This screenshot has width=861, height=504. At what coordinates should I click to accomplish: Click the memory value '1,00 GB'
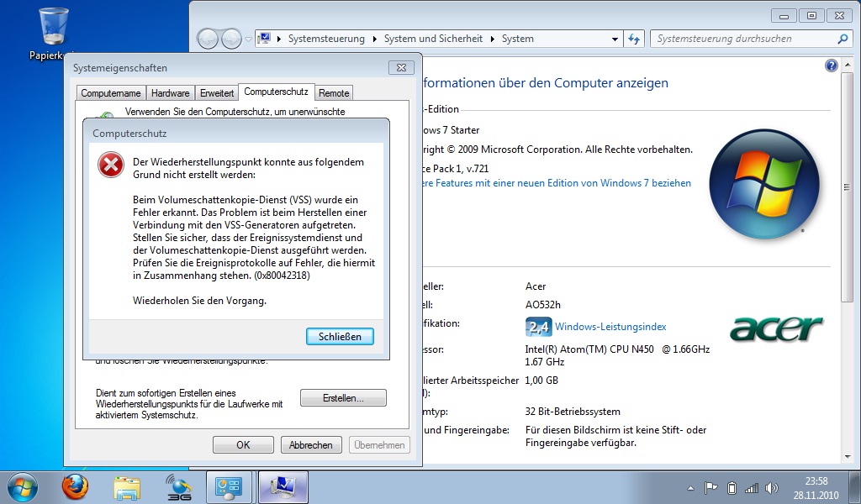[x=541, y=381]
